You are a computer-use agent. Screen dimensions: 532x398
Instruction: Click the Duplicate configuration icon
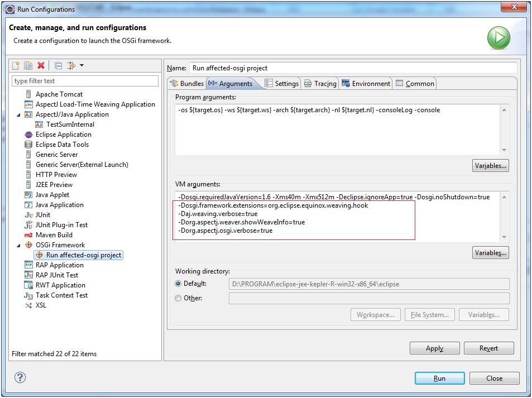[x=28, y=65]
